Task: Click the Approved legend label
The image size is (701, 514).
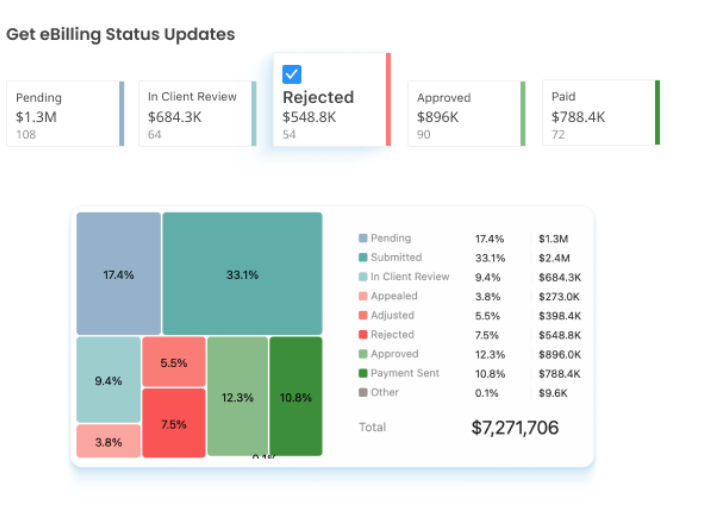Action: point(394,354)
